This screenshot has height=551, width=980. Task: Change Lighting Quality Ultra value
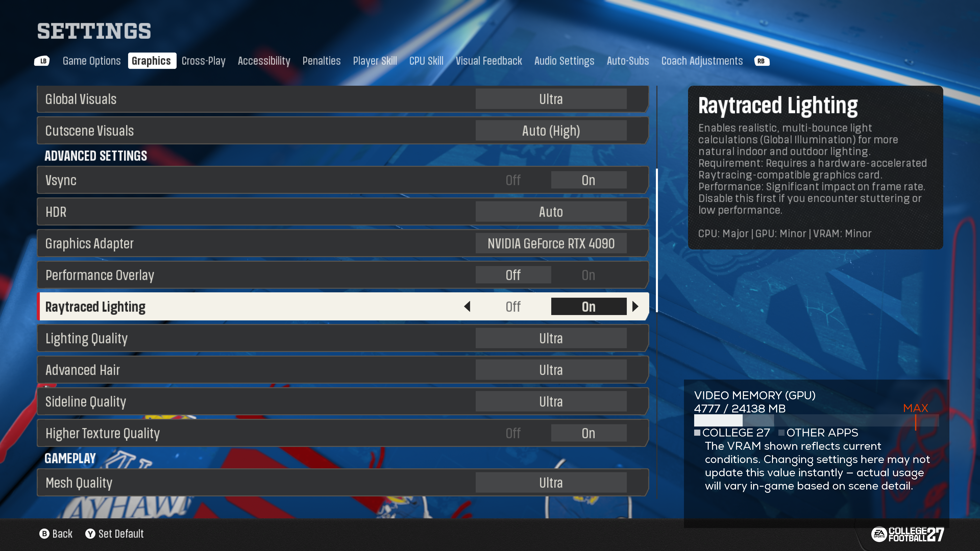[x=551, y=338]
